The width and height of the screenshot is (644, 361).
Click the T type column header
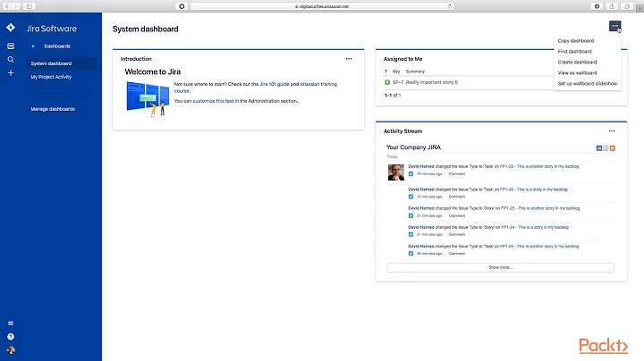(386, 71)
